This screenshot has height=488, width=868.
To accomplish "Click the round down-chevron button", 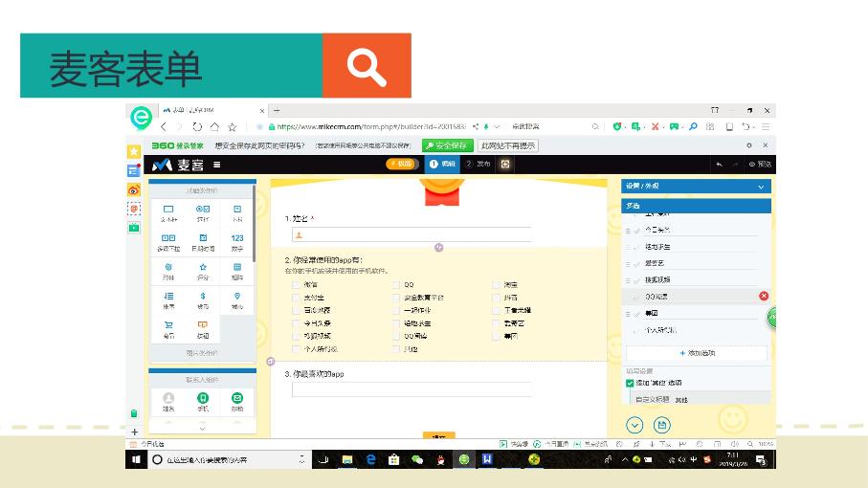I will coord(634,425).
